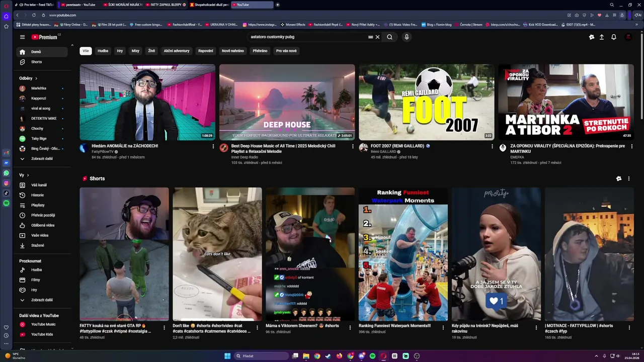Select the Vše filter chip

86,51
